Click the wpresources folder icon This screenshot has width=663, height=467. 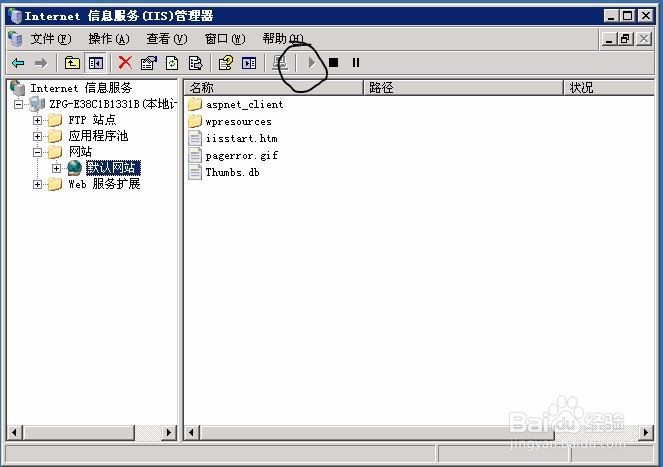point(195,121)
